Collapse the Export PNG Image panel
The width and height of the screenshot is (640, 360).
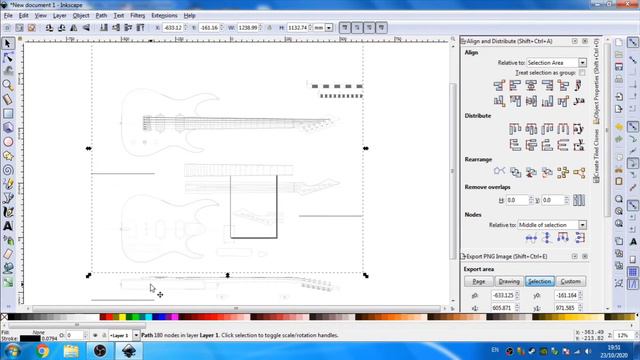[x=575, y=256]
